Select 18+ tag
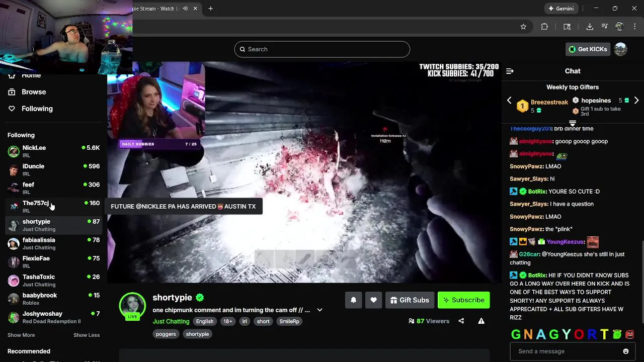644x362 pixels. point(228,321)
